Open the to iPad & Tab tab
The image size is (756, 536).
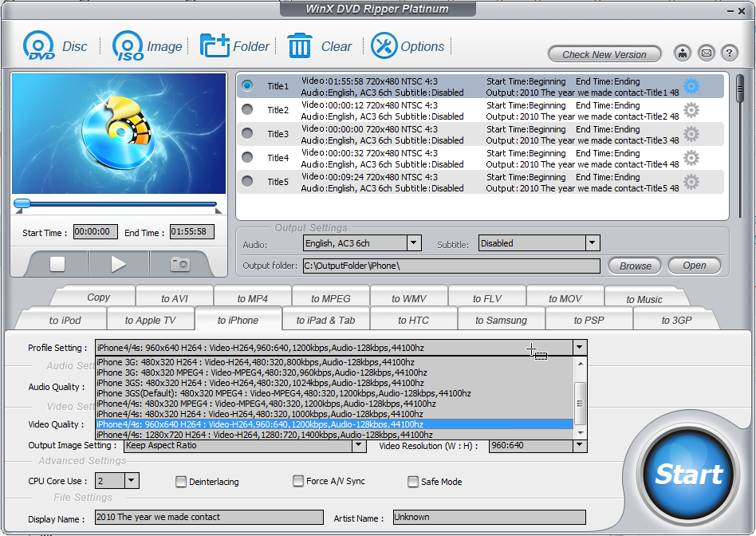[x=326, y=321]
